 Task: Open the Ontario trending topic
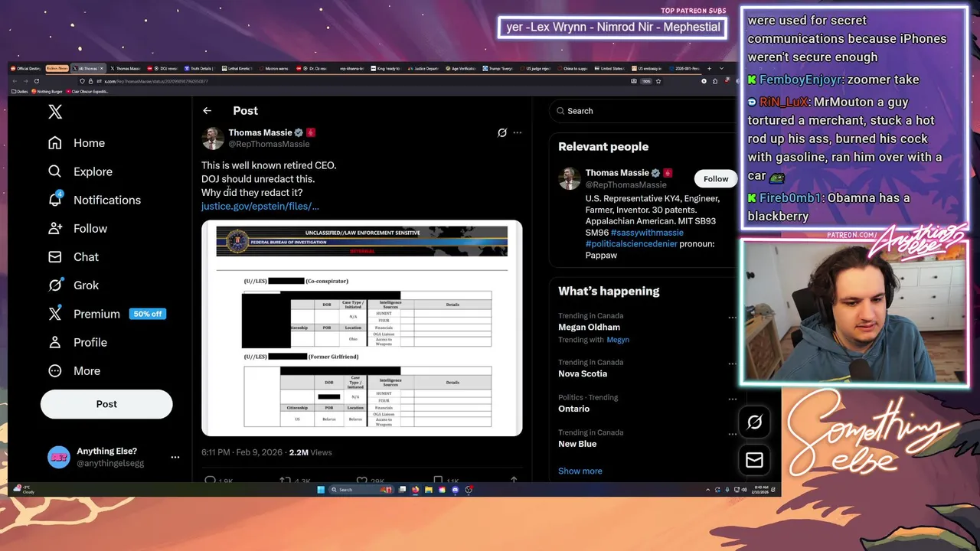[x=573, y=409]
